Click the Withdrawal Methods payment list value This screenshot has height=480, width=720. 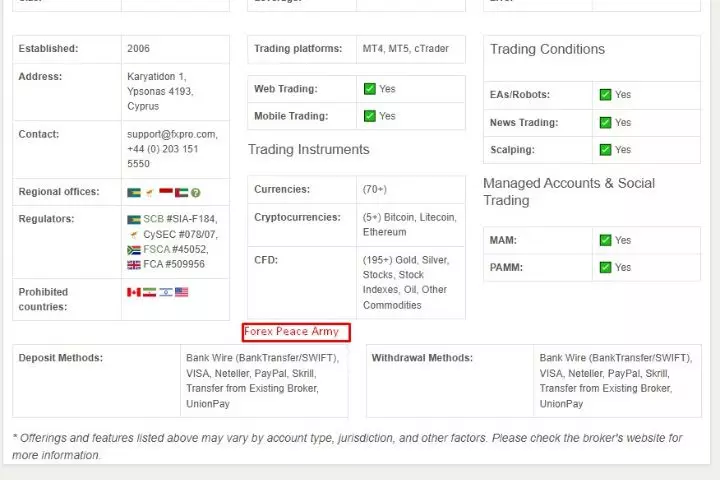point(616,381)
